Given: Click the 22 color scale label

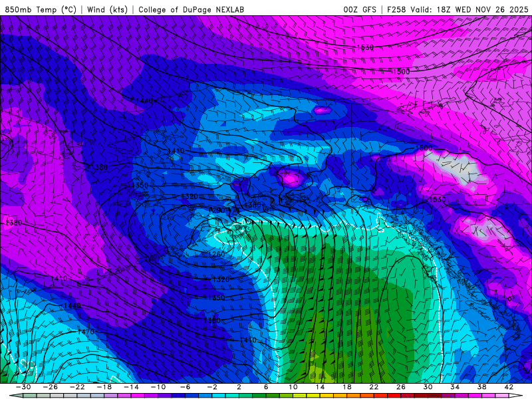Looking at the screenshot, I should 374,387.
